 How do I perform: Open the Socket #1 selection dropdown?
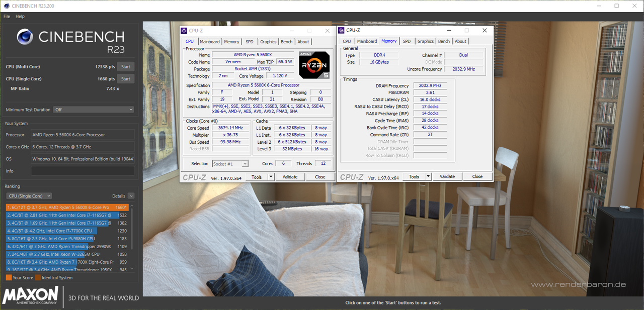click(230, 164)
